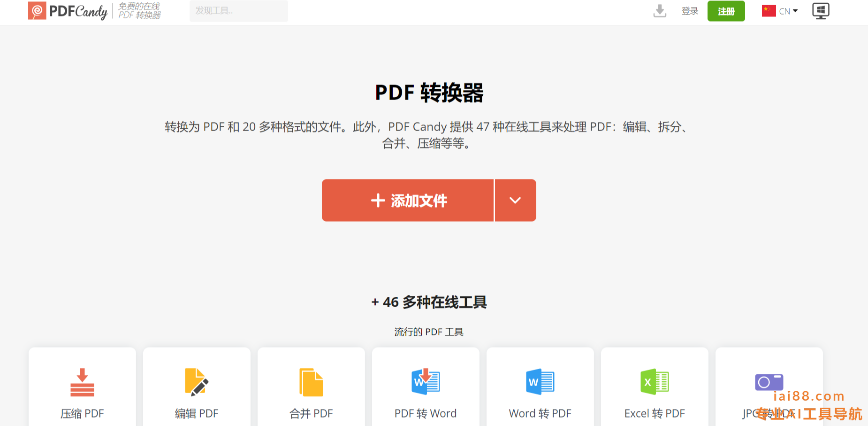Image resolution: width=868 pixels, height=426 pixels.
Task: Open the 压缩 PDF compress tool icon
Action: (82, 382)
